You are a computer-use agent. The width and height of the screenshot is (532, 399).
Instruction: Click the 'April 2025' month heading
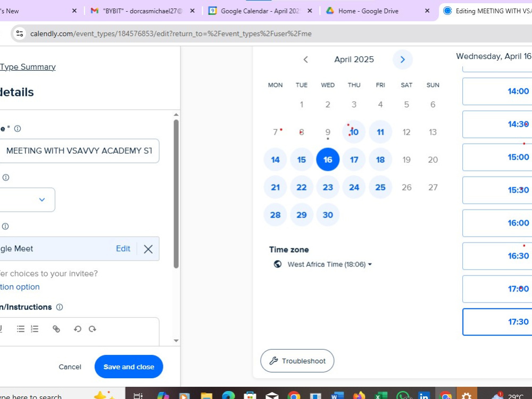[x=354, y=60]
